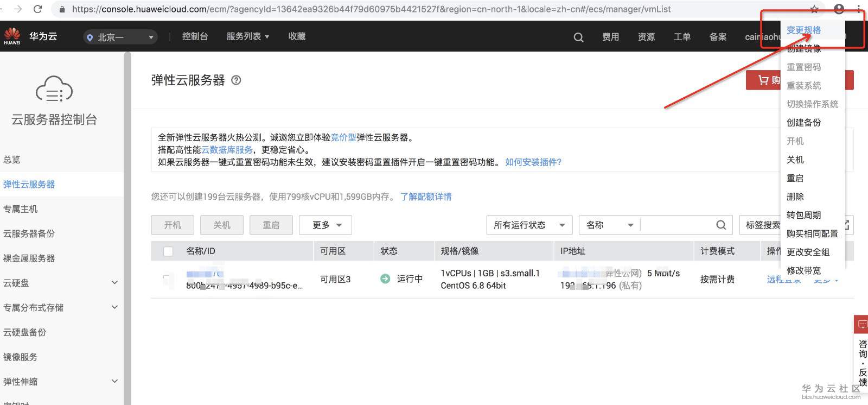Click the name search input field

coord(676,225)
